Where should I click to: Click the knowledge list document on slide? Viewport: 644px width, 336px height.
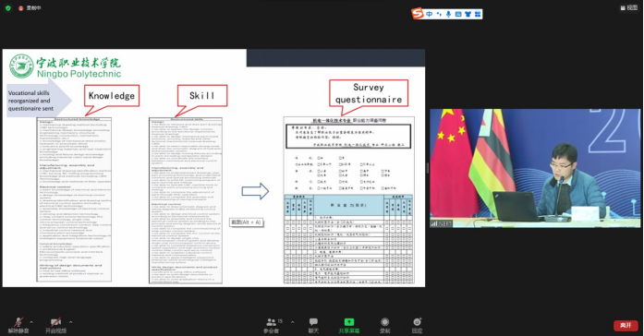(74, 199)
